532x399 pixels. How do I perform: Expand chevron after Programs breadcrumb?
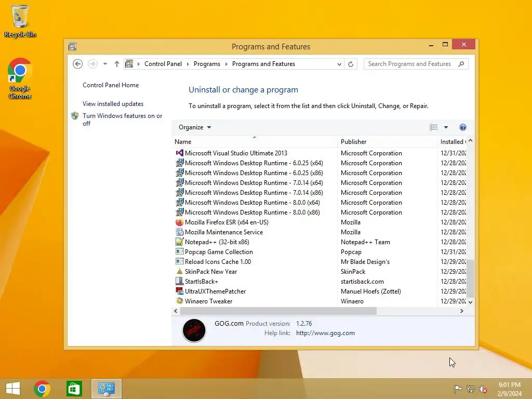[x=227, y=64]
